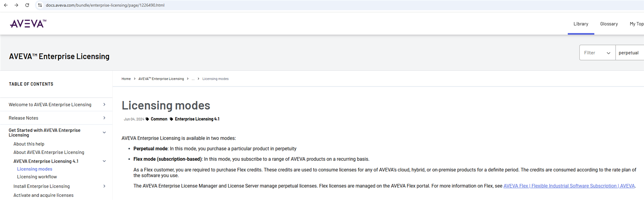Select Licensing modes in table of contents
Screen dimensions: 644x200
pos(35,169)
